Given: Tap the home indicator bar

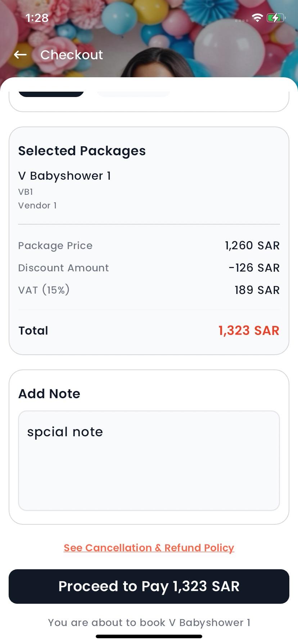Looking at the screenshot, I should pos(149,636).
